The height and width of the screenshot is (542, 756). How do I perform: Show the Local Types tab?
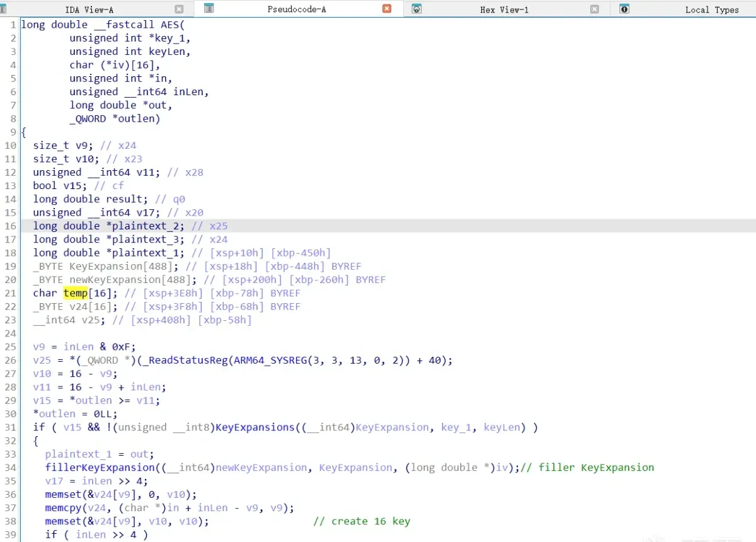point(712,9)
